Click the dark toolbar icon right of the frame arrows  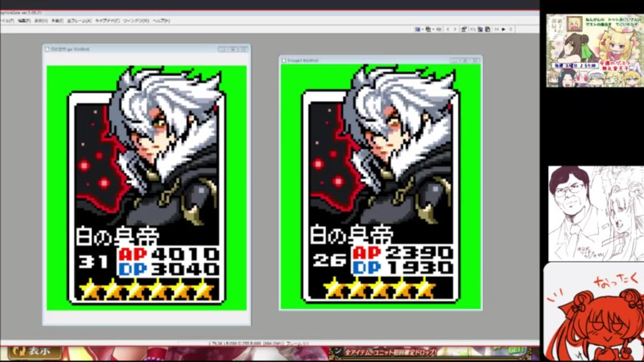tap(464, 29)
